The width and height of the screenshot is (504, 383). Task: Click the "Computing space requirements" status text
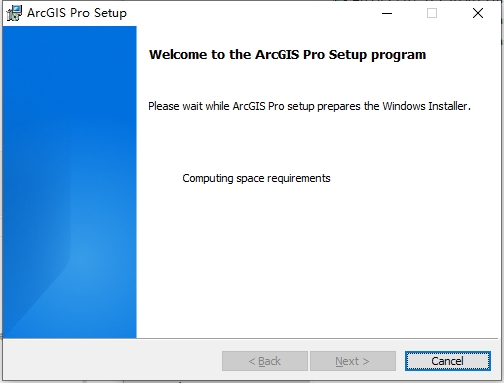click(x=256, y=178)
